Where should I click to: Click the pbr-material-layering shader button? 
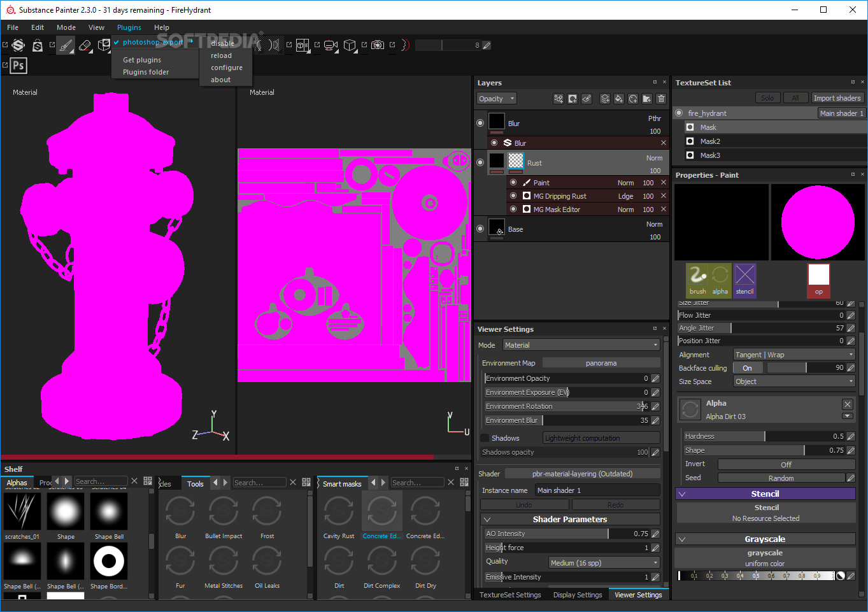pos(583,474)
